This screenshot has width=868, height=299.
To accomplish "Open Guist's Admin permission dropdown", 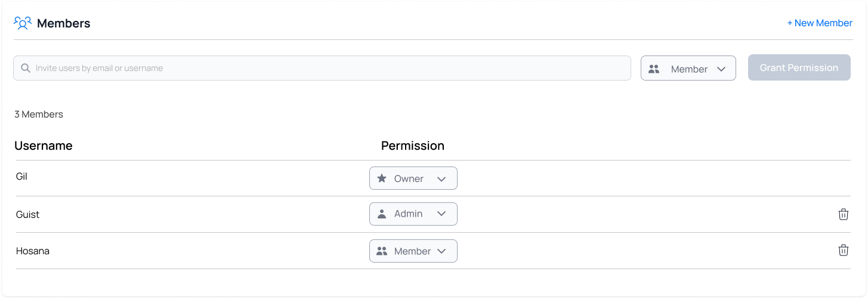I will [x=413, y=214].
